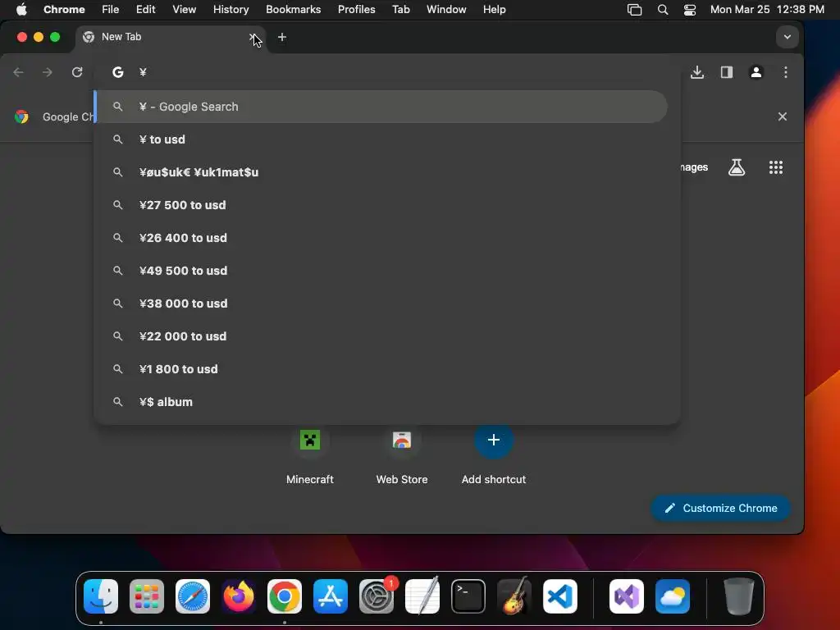840x630 pixels.
Task: Open the Edit menu
Action: click(145, 10)
